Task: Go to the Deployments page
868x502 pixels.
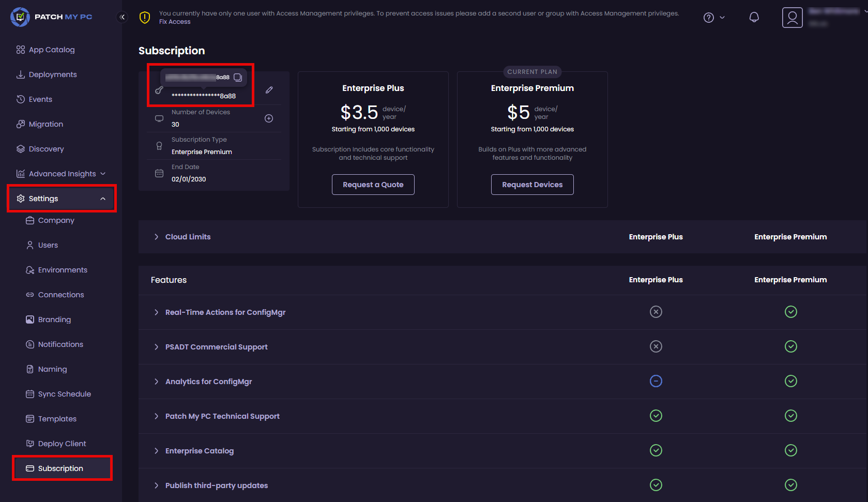Action: [x=52, y=74]
